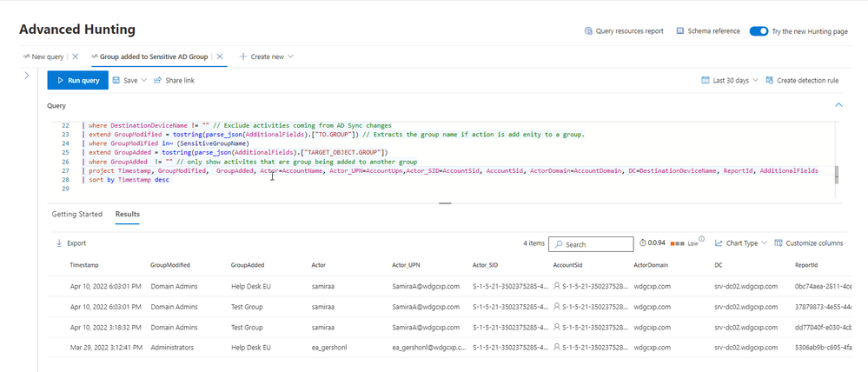
Task: Sort by the GroupModified column header
Action: click(x=170, y=265)
